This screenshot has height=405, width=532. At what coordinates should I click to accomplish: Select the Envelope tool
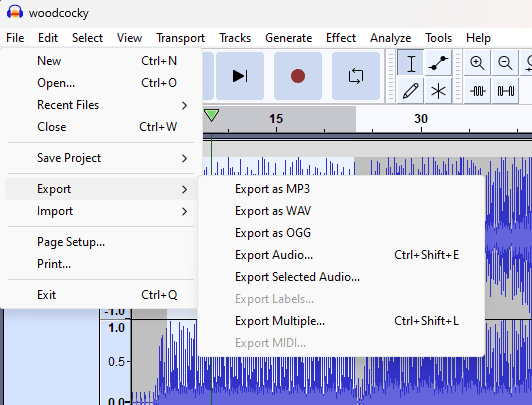[x=438, y=63]
